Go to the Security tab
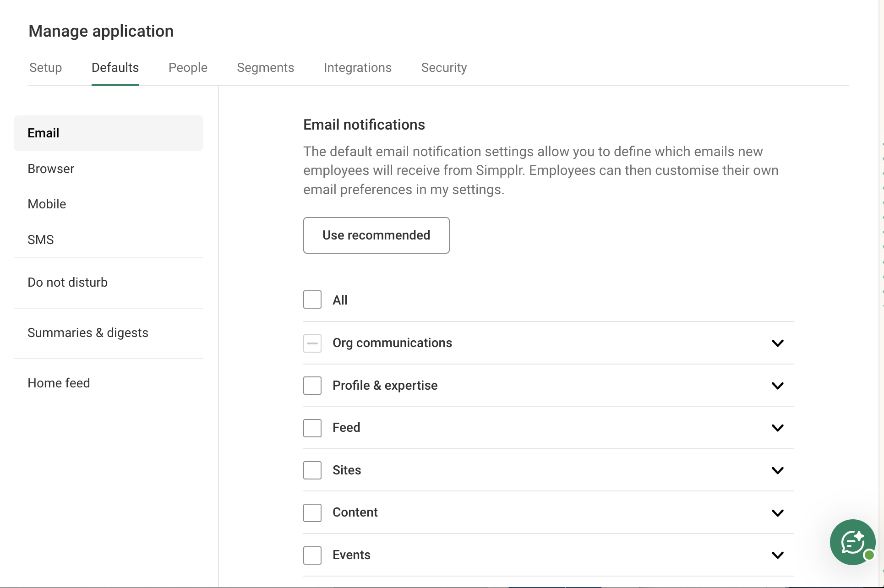 [x=444, y=68]
